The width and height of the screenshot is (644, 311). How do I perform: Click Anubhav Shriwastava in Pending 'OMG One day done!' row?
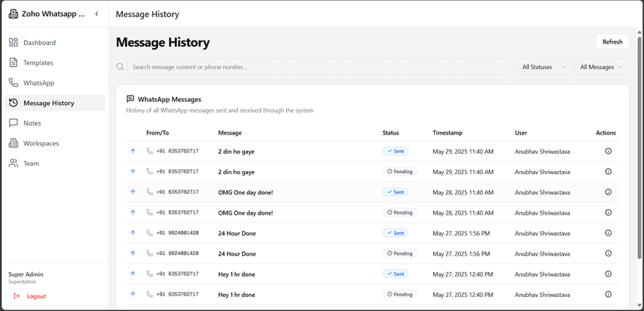point(542,213)
